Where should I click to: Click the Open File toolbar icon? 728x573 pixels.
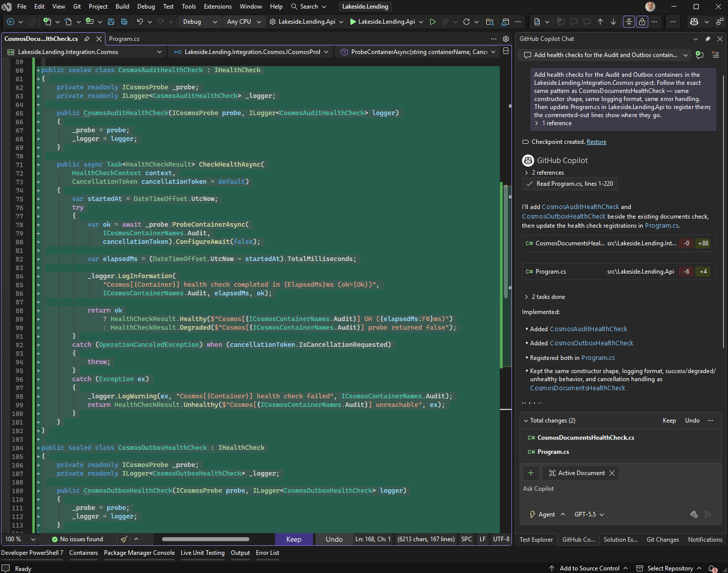(x=68, y=22)
